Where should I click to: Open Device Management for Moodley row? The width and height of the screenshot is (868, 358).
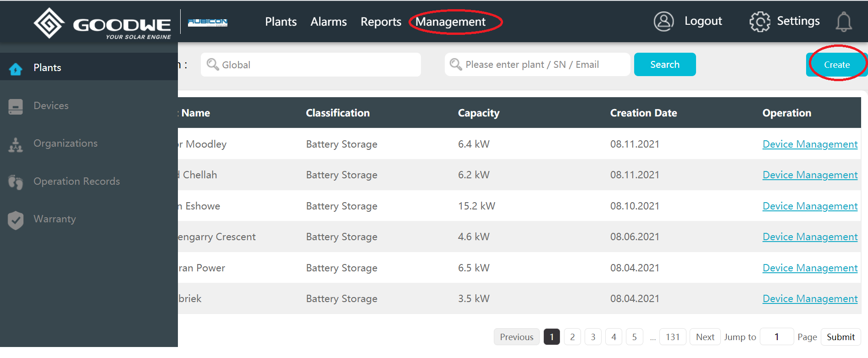tap(810, 144)
